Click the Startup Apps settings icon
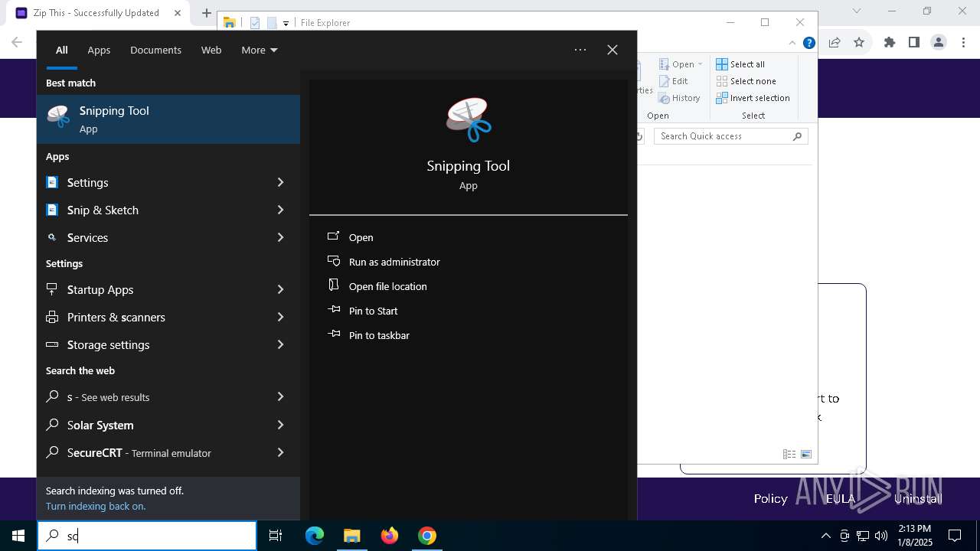The height and width of the screenshot is (551, 980). pos(52,289)
